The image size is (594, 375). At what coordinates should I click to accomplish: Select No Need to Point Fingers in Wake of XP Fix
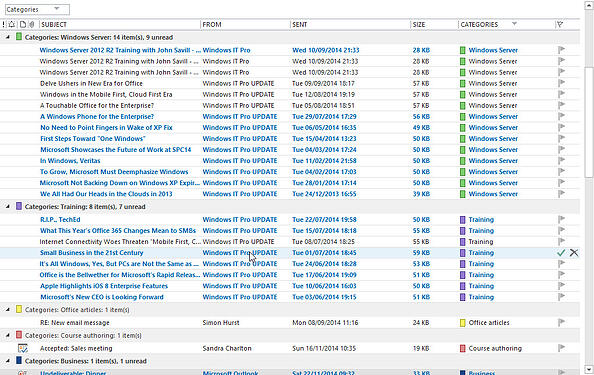[x=106, y=128]
